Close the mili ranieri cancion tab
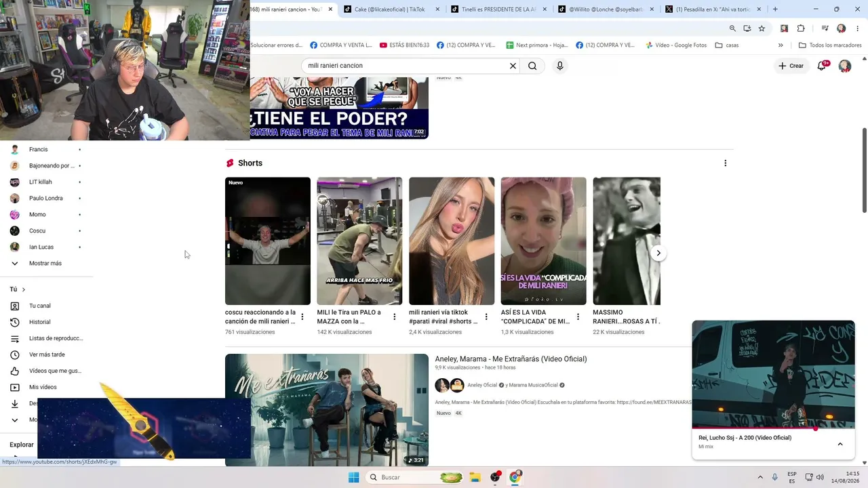Viewport: 868px width, 488px height. (330, 9)
